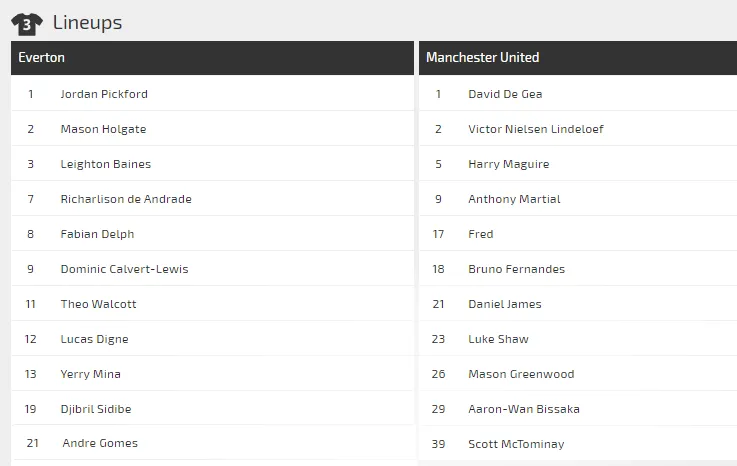Click Theo Walcott's name
The width and height of the screenshot is (737, 466).
[98, 304]
